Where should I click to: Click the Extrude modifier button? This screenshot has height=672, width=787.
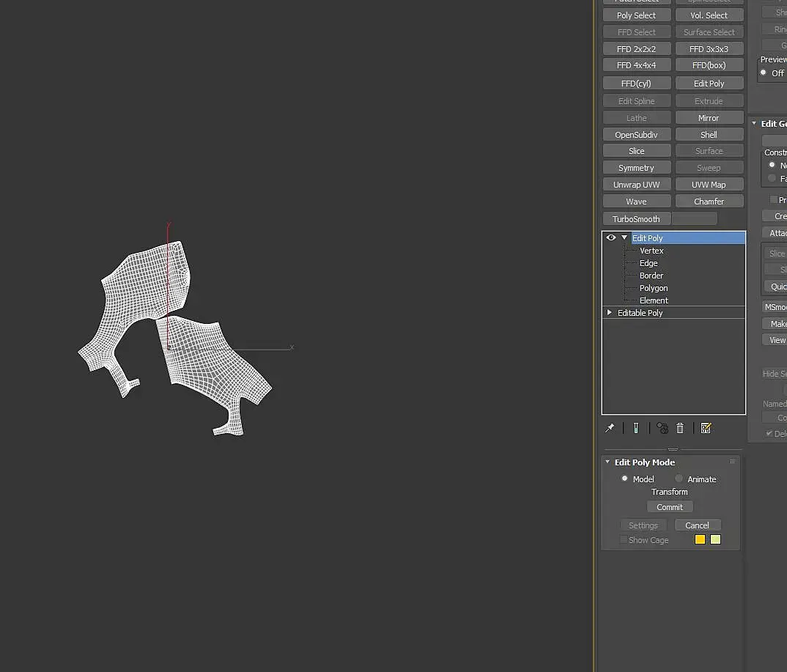click(709, 101)
